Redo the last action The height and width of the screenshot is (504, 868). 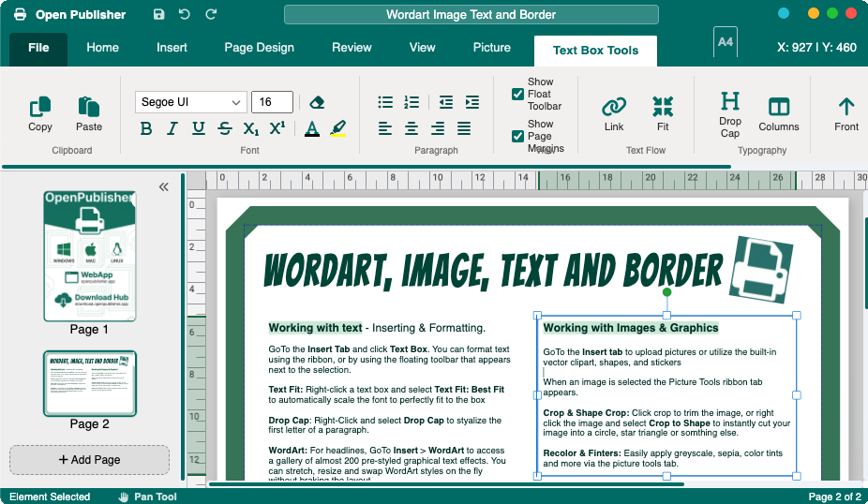tap(211, 14)
